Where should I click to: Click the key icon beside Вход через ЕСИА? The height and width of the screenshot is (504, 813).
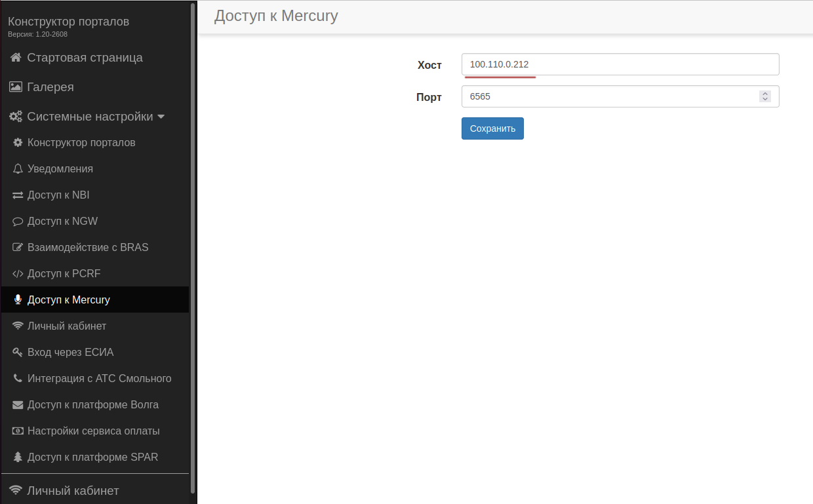point(18,352)
